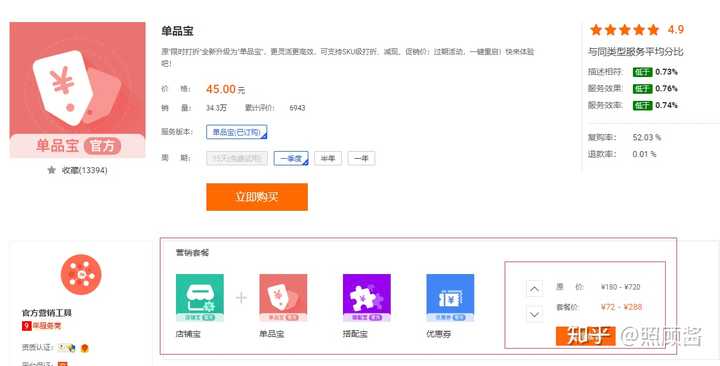Click the green 低于 badge beside 0.73%
The height and width of the screenshot is (366, 720).
642,72
